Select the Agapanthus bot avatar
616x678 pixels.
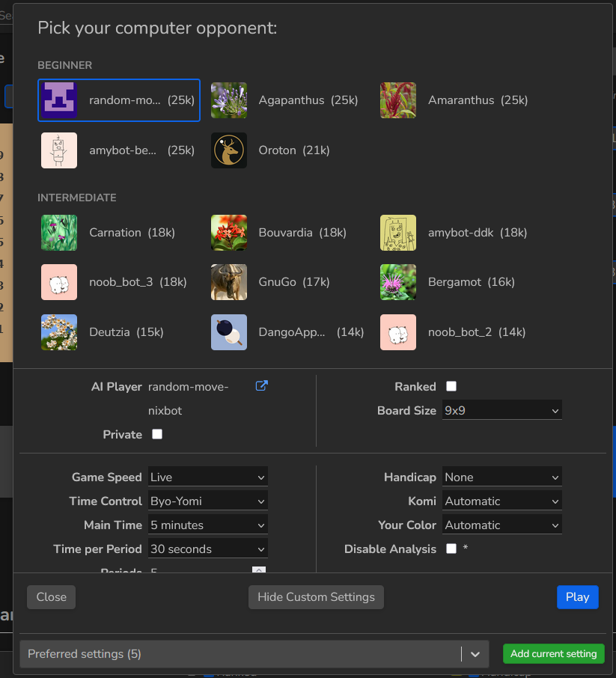pyautogui.click(x=229, y=100)
